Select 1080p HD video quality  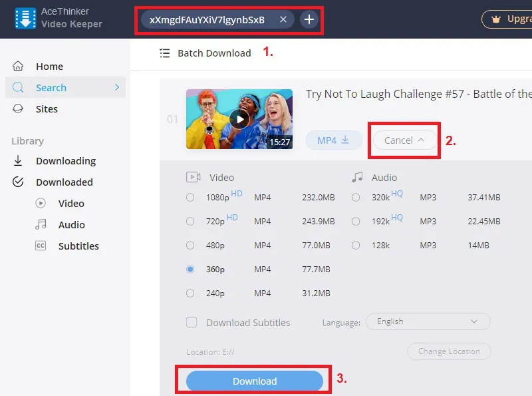point(190,197)
